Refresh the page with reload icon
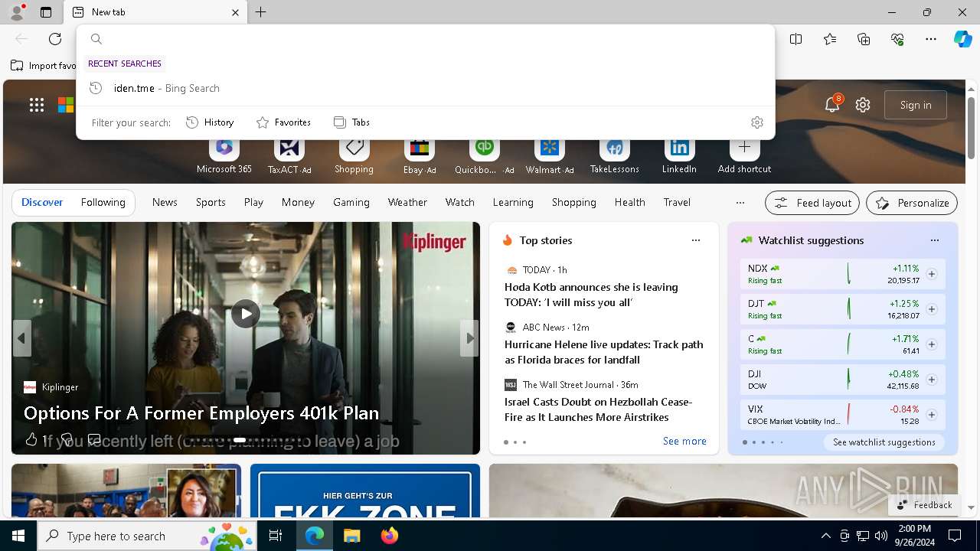The image size is (980, 551). [55, 39]
